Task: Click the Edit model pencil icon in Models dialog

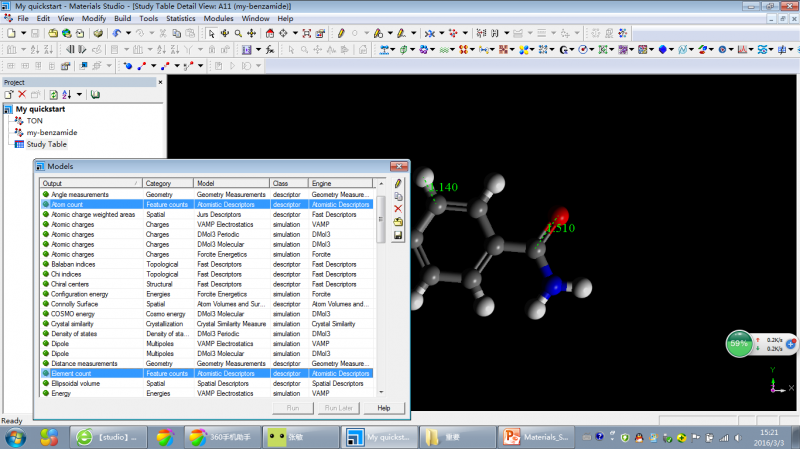Action: pos(398,183)
